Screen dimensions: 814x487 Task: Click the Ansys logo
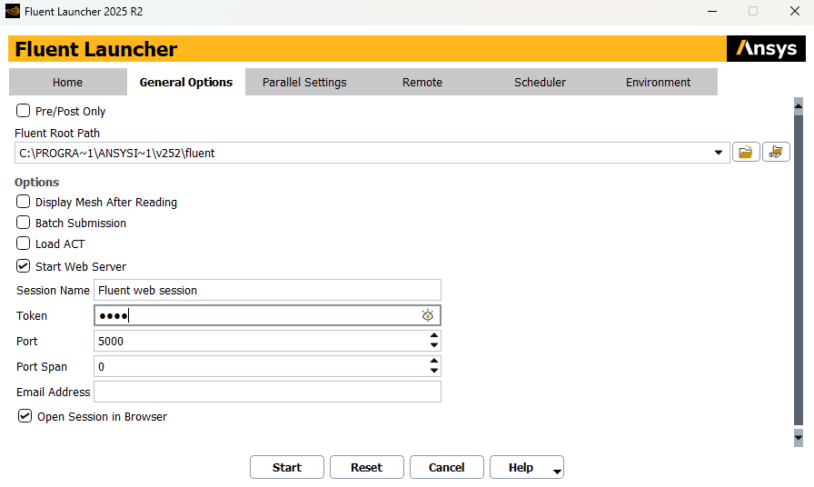pyautogui.click(x=766, y=49)
